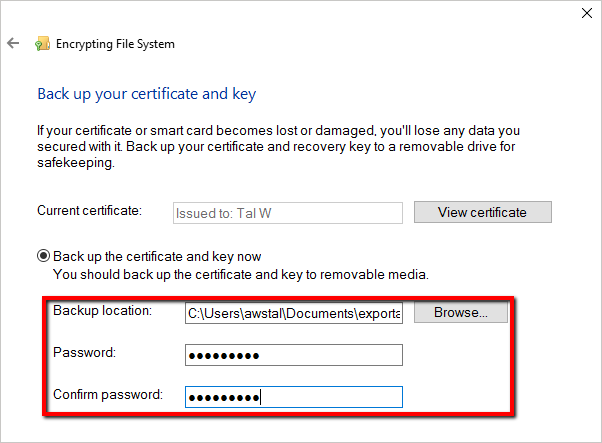Click the back arrow in the wizard header

[x=13, y=44]
